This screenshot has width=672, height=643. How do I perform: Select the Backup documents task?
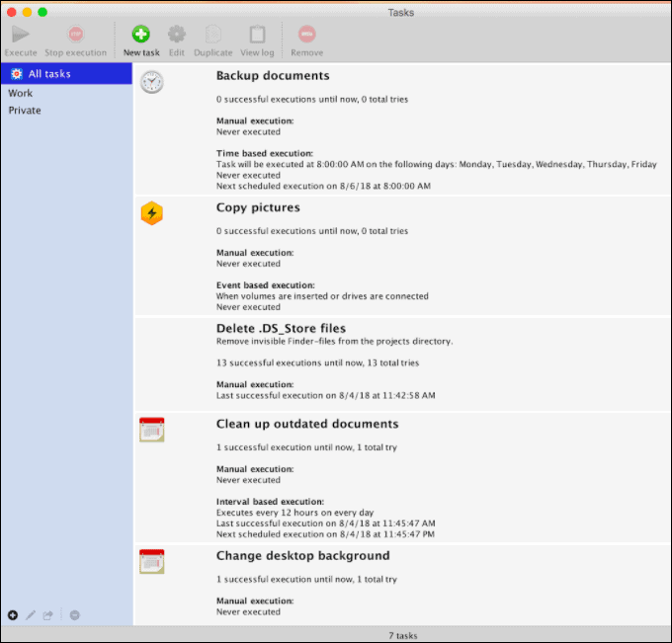pyautogui.click(x=273, y=76)
